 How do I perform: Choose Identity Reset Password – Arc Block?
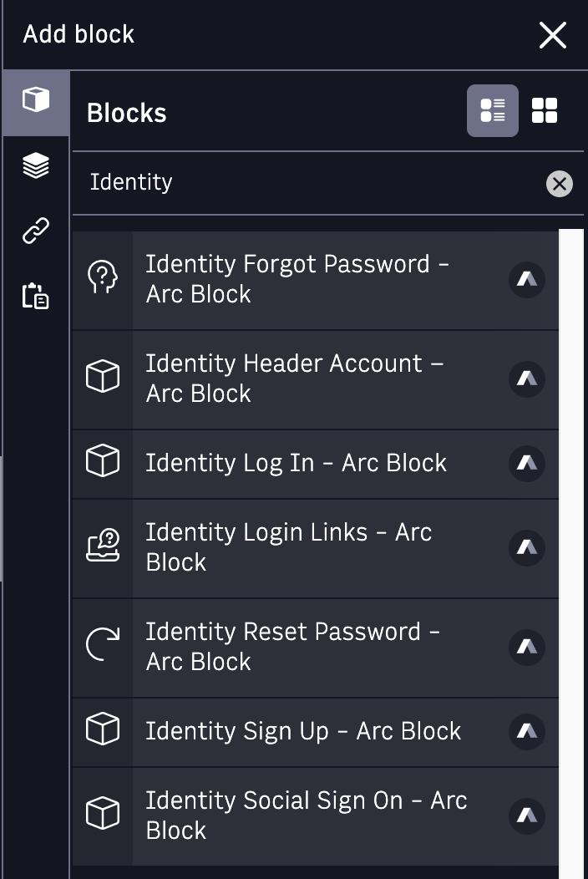coord(315,648)
